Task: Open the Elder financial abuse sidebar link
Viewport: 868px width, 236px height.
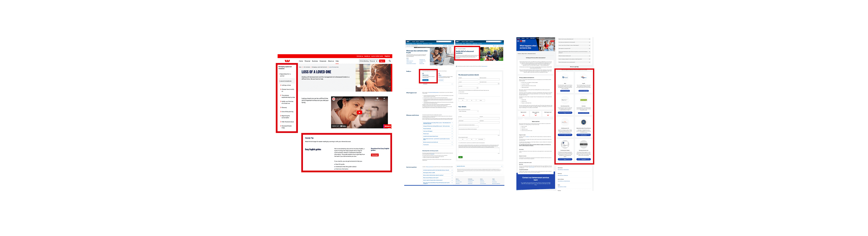Action: pyautogui.click(x=288, y=122)
